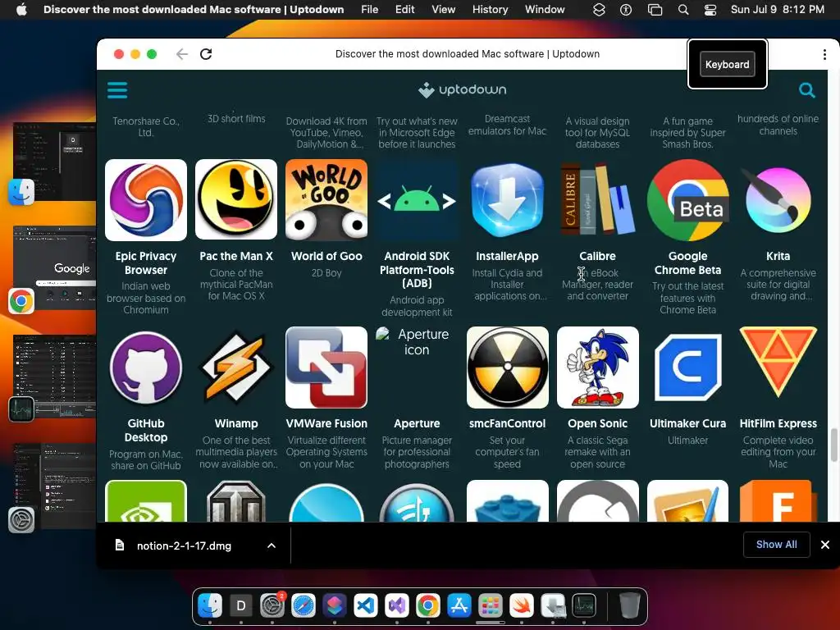This screenshot has width=840, height=630.
Task: Open Safari from the Dock
Action: (304, 606)
